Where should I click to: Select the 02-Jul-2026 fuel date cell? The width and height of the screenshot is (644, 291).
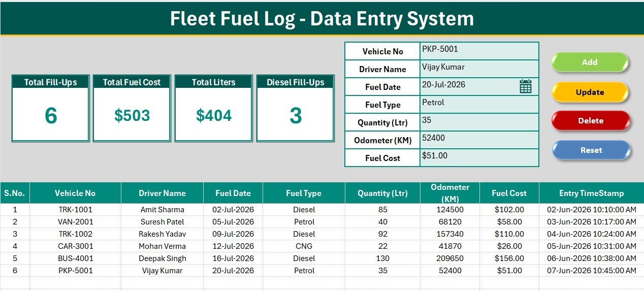coord(233,209)
